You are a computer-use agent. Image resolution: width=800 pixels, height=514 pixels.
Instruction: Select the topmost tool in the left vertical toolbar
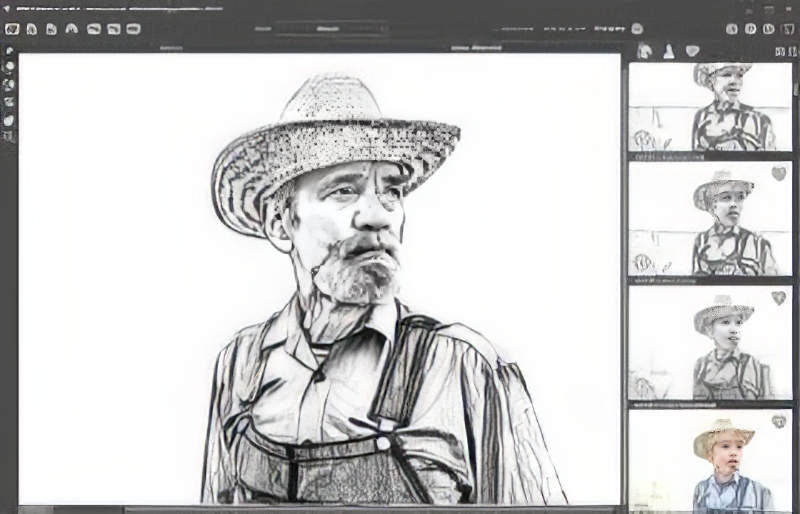tap(9, 52)
